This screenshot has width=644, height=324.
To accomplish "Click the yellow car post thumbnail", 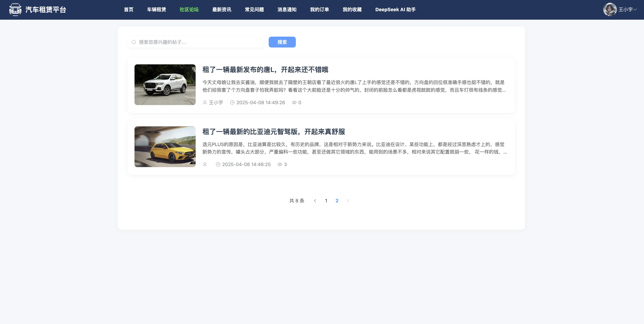I will pyautogui.click(x=165, y=147).
